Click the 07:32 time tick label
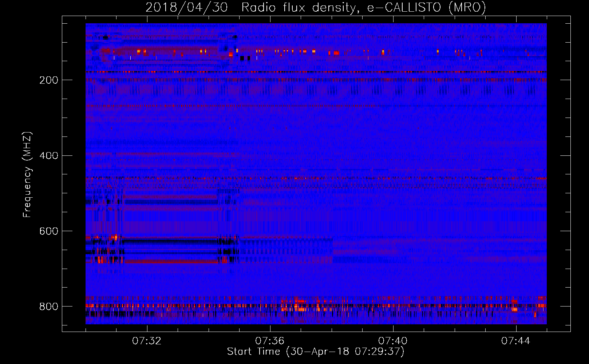Image resolution: width=589 pixels, height=364 pixels. [147, 341]
